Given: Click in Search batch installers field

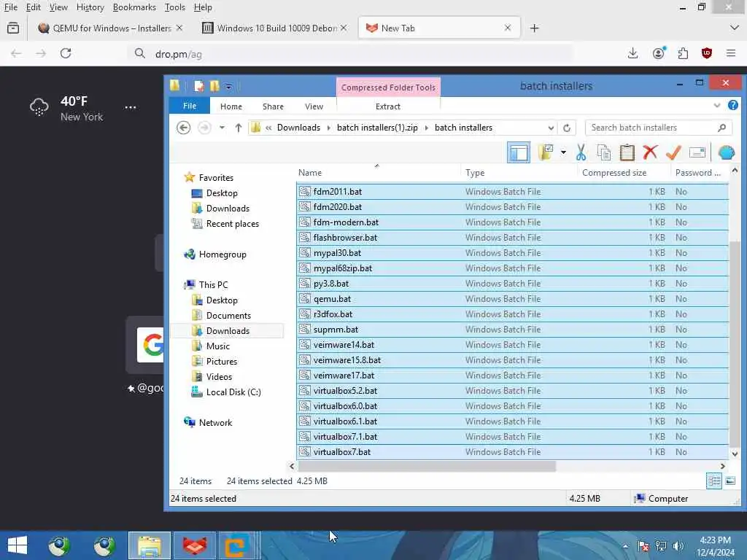Looking at the screenshot, I should coord(658,128).
